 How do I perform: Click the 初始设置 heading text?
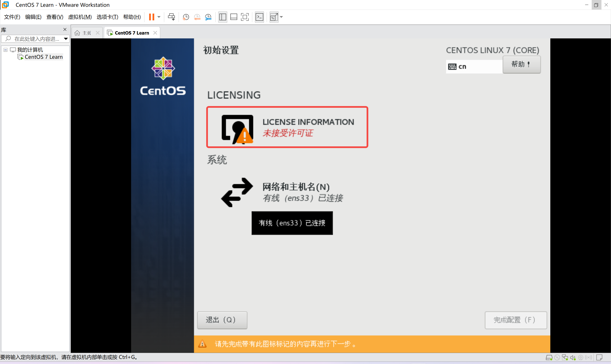[221, 50]
